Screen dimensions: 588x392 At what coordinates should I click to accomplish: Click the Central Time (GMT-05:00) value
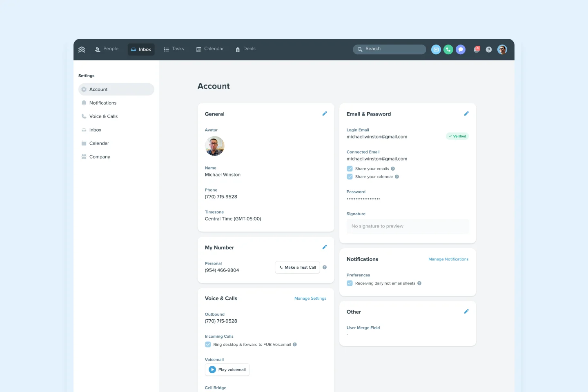(233, 219)
